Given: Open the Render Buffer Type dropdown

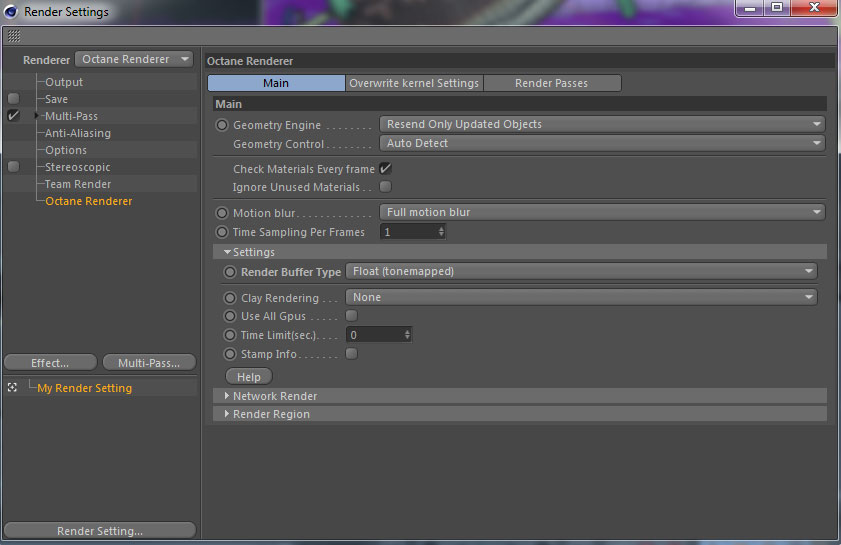Looking at the screenshot, I should tap(581, 271).
